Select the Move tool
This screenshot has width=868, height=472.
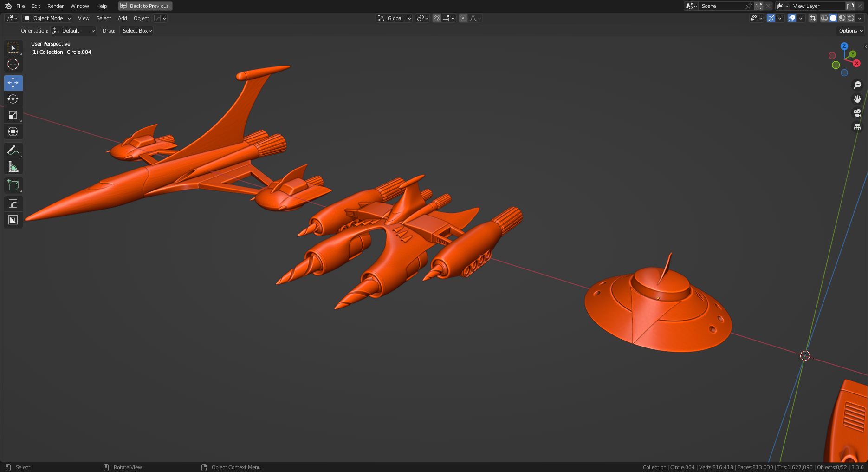click(x=13, y=83)
